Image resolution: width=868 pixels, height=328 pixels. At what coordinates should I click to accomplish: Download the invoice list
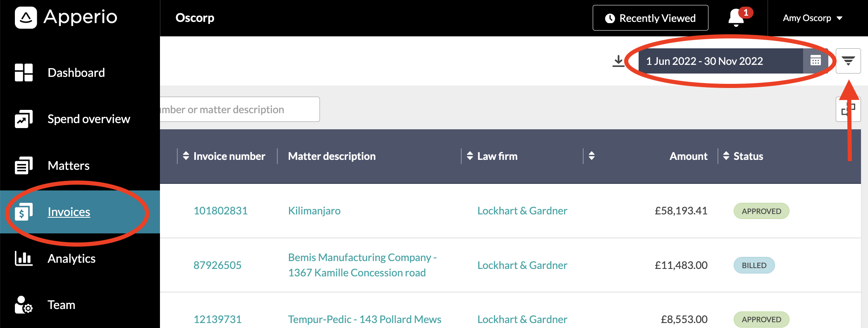point(618,61)
